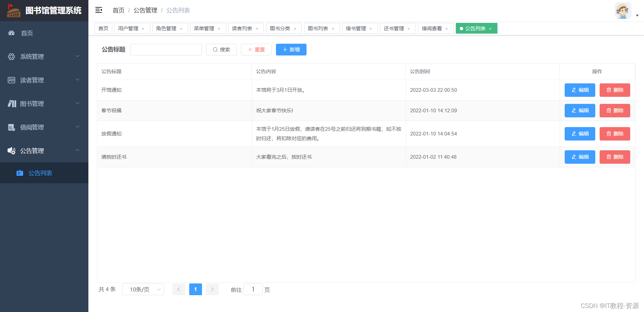The width and height of the screenshot is (644, 312).
Task: Close the 借书管理 tab
Action: point(371,29)
